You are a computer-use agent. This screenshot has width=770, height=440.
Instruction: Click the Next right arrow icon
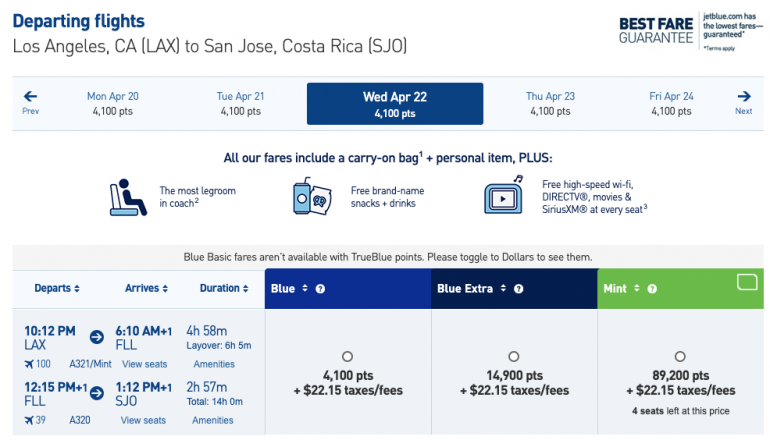[743, 97]
